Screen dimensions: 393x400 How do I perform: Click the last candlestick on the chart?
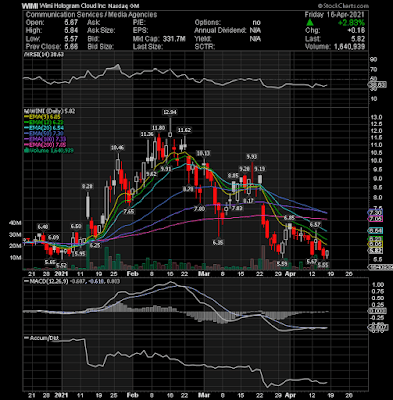tap(327, 254)
